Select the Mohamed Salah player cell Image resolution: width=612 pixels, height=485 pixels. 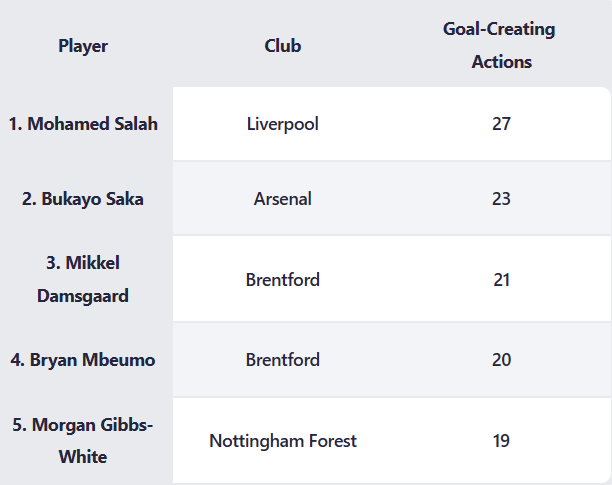tap(83, 124)
